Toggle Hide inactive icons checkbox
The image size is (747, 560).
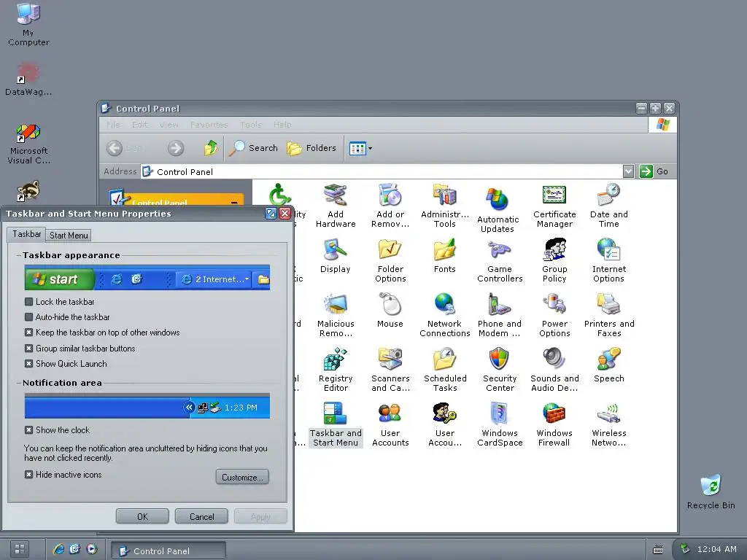click(29, 475)
